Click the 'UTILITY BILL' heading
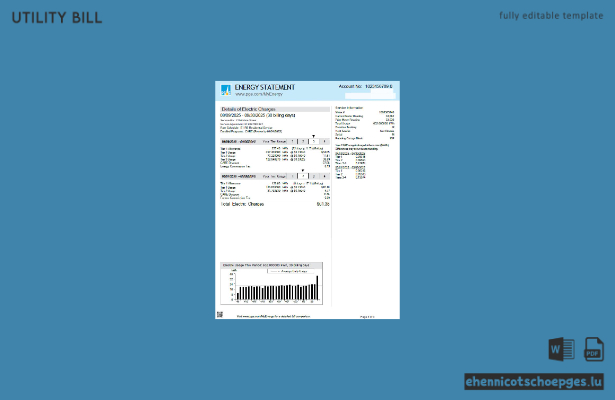 click(57, 18)
